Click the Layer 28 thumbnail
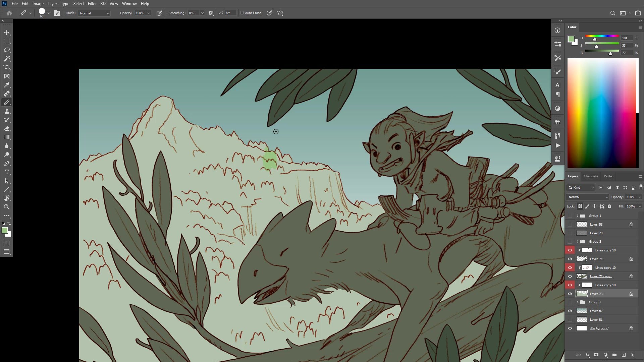Viewport: 644px width, 362px height. [x=581, y=233]
